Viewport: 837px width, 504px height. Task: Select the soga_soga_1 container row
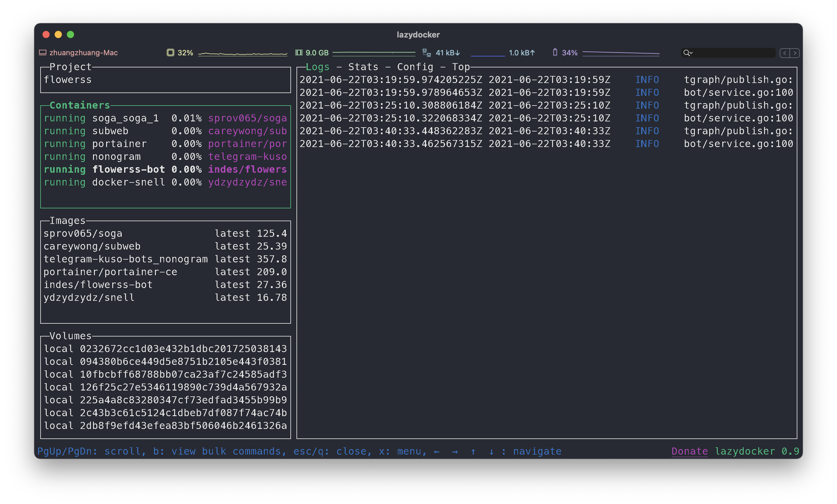click(165, 118)
